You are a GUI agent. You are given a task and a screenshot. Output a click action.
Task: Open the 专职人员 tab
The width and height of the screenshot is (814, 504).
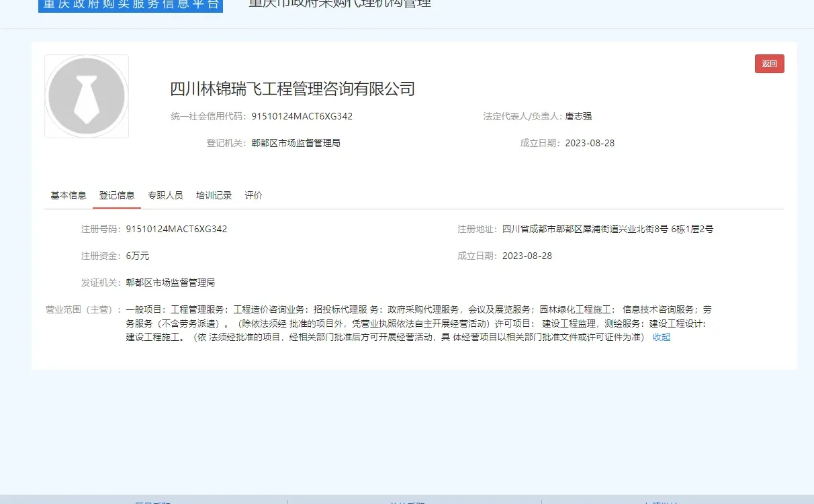click(x=165, y=195)
